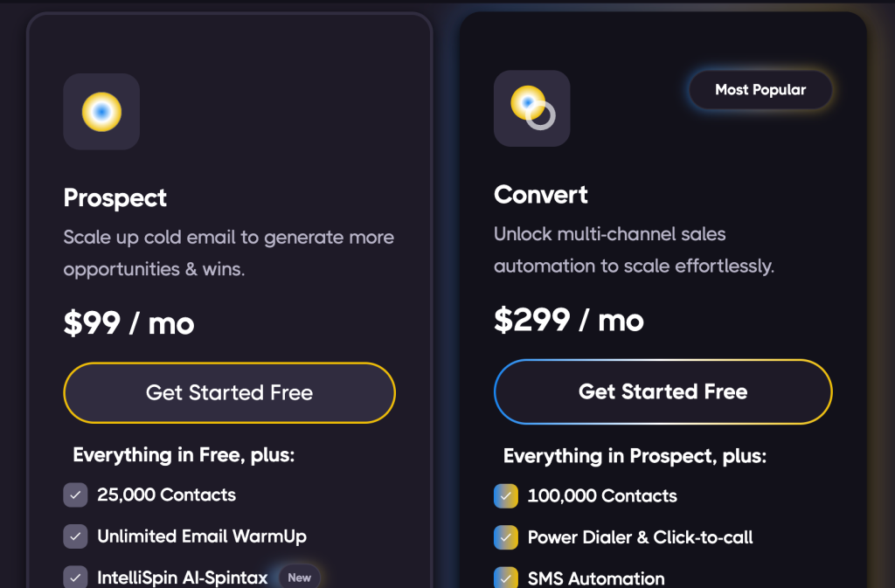Click the Convert plan title
Image resolution: width=895 pixels, height=588 pixels.
point(540,195)
